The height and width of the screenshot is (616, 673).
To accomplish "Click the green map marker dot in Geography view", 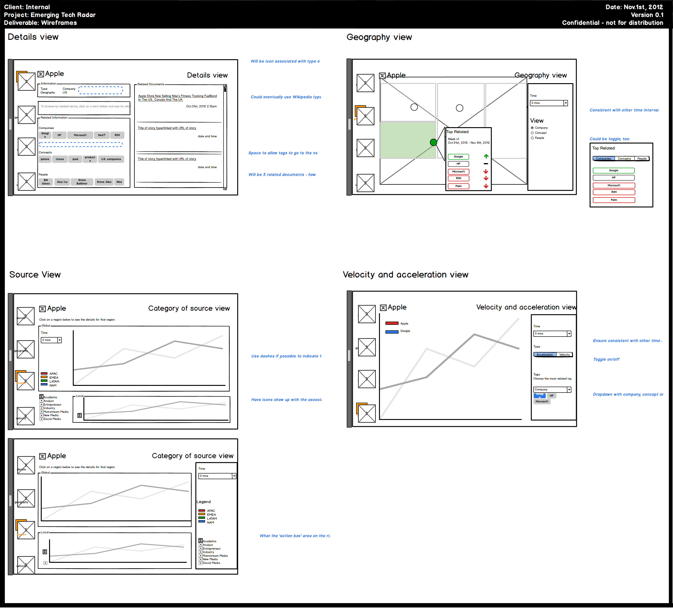I will (x=433, y=143).
